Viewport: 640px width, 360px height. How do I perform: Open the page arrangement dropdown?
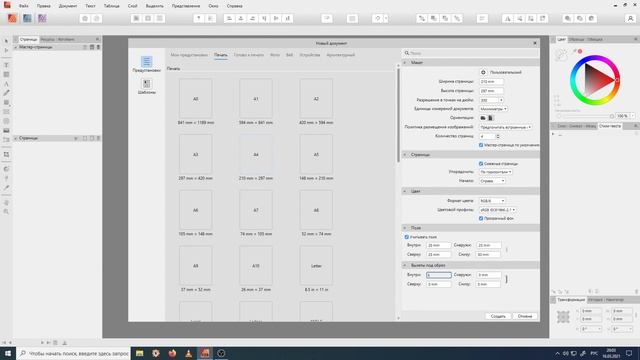point(496,172)
